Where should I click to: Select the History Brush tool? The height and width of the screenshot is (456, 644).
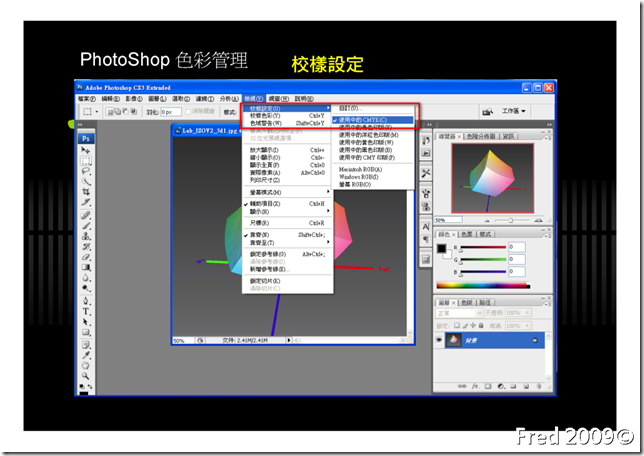[86, 246]
